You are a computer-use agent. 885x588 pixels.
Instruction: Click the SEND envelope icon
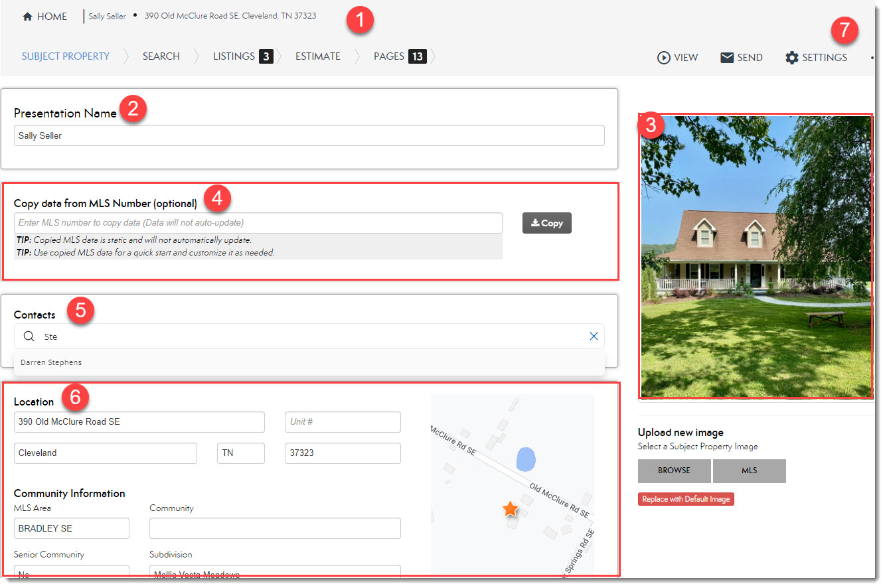click(x=726, y=57)
